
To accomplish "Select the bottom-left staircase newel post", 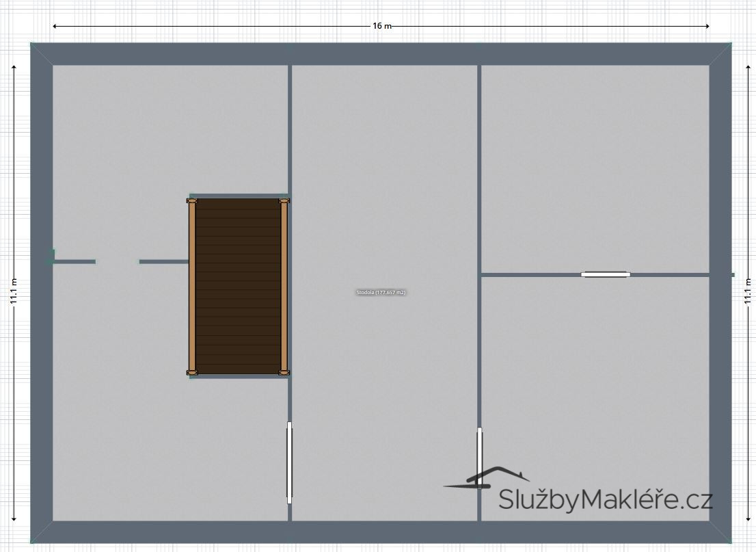I will pyautogui.click(x=192, y=373).
